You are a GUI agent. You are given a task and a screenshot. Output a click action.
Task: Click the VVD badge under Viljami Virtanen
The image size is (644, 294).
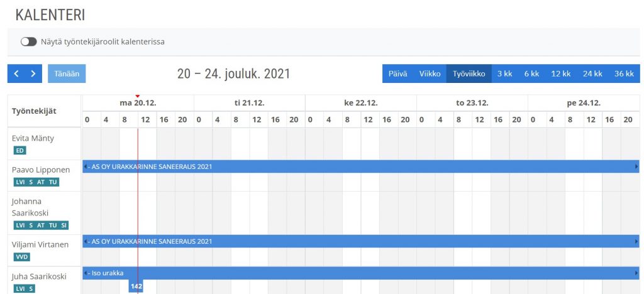tap(22, 257)
